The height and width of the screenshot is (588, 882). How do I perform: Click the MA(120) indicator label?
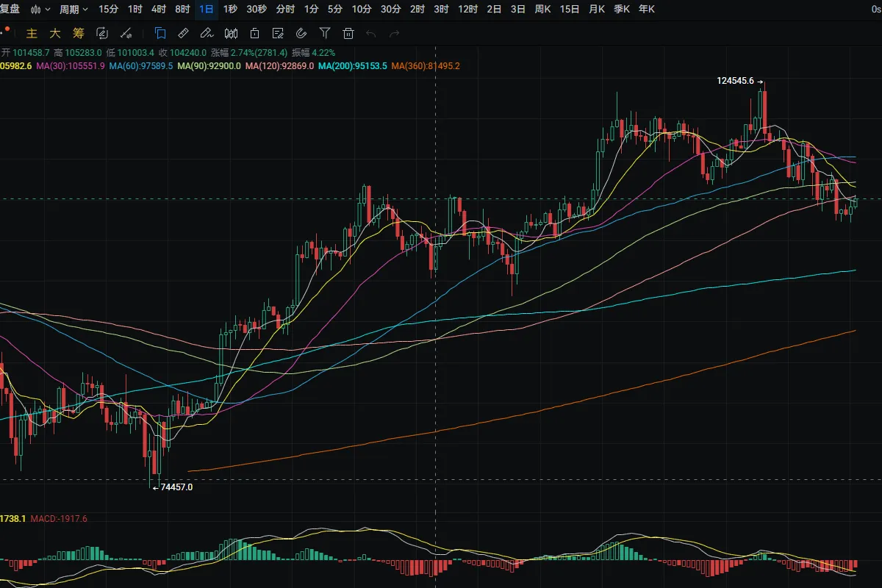[x=280, y=66]
